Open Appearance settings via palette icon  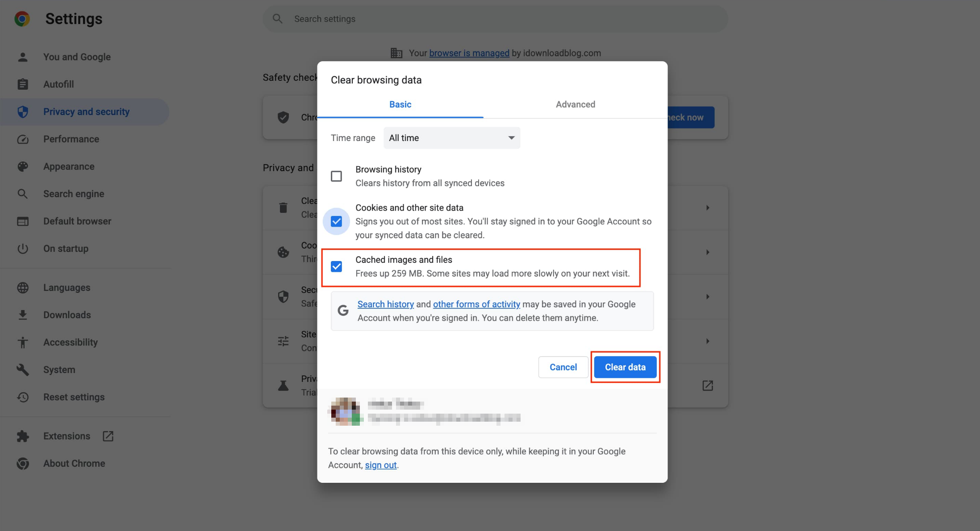tap(23, 166)
